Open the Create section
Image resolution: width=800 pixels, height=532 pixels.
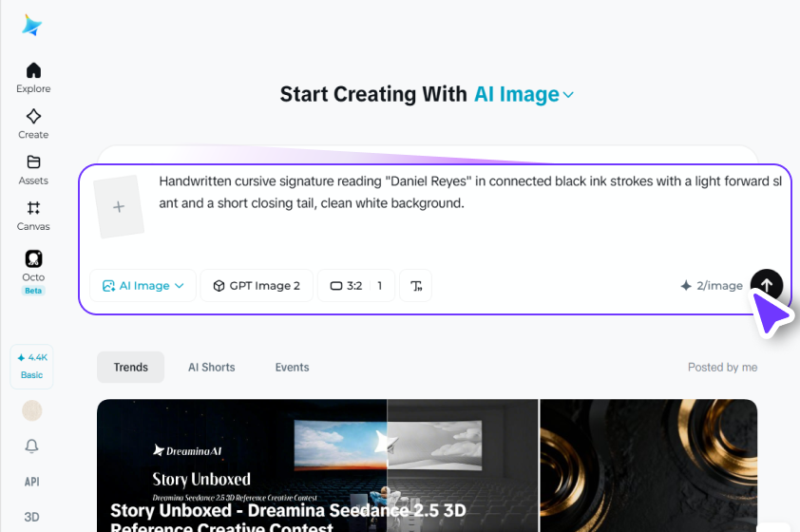pos(33,123)
